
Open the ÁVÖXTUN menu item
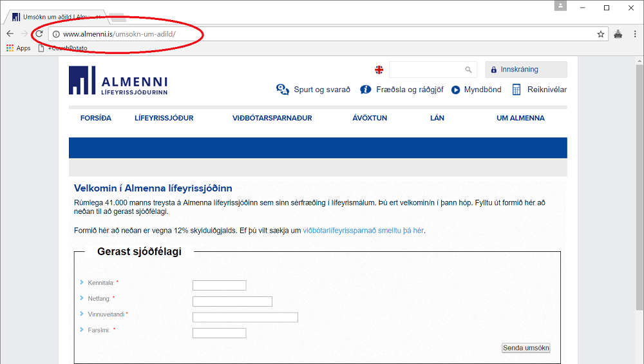(370, 118)
